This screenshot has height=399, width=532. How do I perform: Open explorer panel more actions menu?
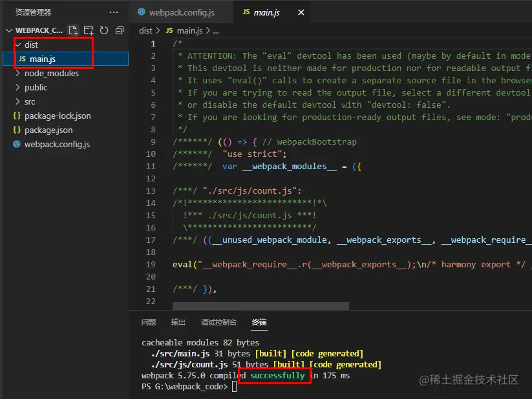(114, 12)
